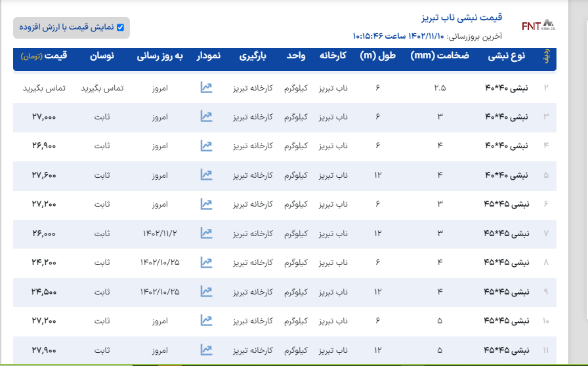Click the FNT Steel Co logo
This screenshot has width=588, height=366.
pyautogui.click(x=538, y=26)
